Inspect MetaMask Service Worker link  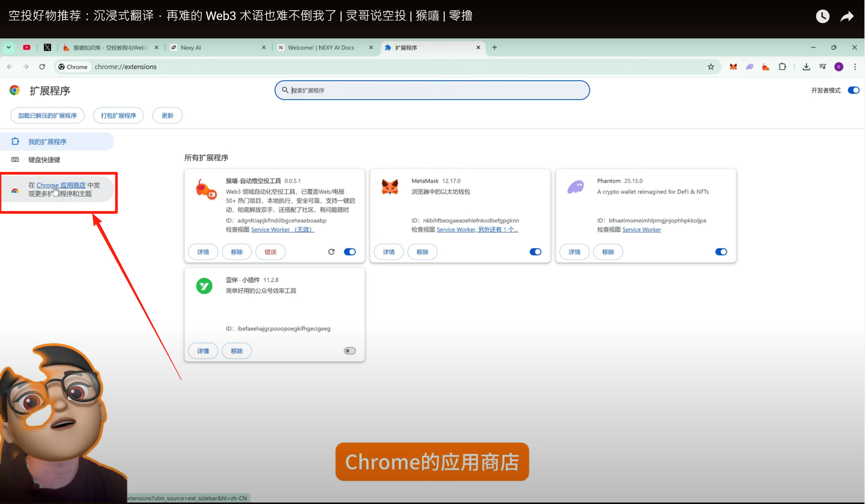477,229
